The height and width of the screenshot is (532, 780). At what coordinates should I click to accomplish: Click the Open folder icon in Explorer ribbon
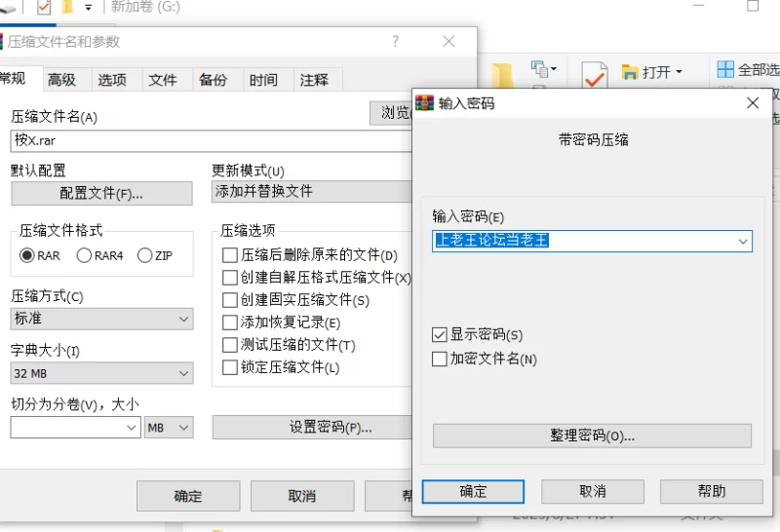pos(629,73)
